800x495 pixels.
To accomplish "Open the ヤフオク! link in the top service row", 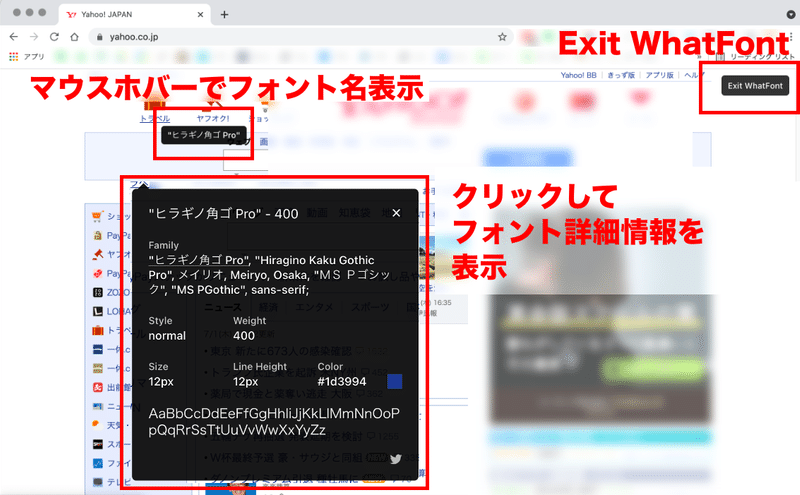I will tap(213, 118).
